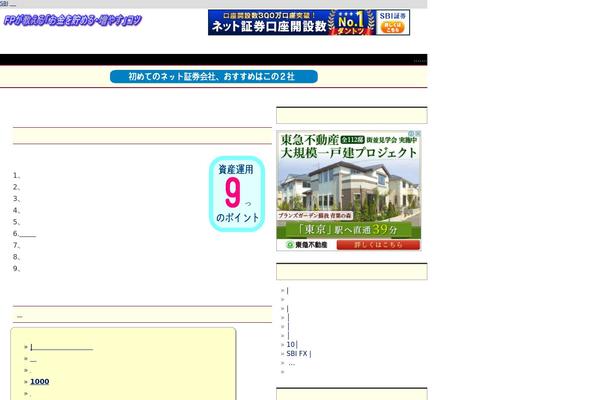Open the SBI FX sidebar link

click(298, 354)
